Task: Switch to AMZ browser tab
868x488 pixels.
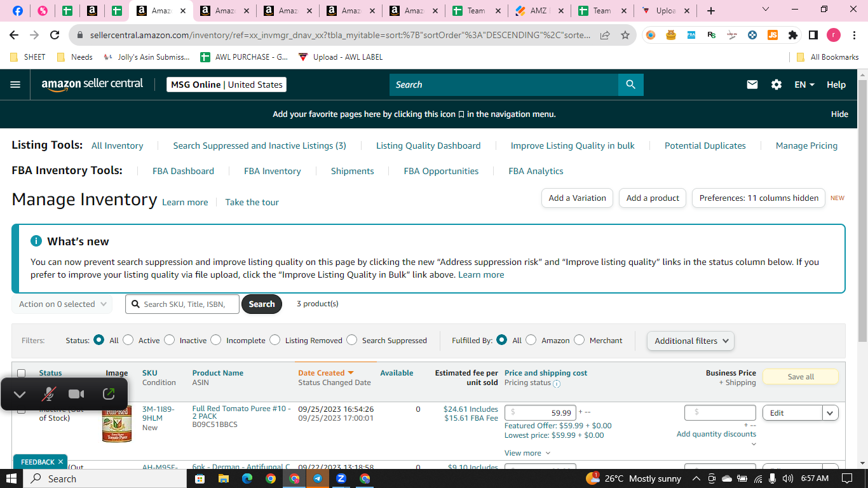Action: pyautogui.click(x=538, y=11)
